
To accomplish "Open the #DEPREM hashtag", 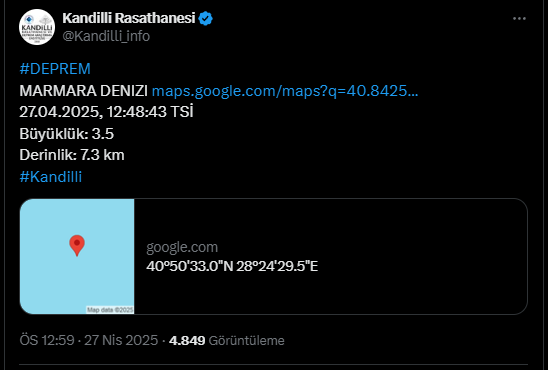I will pos(55,69).
